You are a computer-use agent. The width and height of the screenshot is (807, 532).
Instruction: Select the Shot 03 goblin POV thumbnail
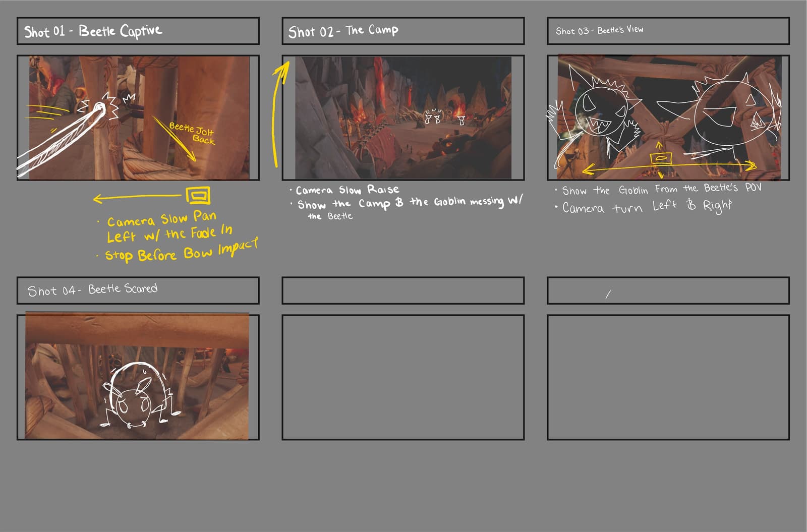point(668,117)
